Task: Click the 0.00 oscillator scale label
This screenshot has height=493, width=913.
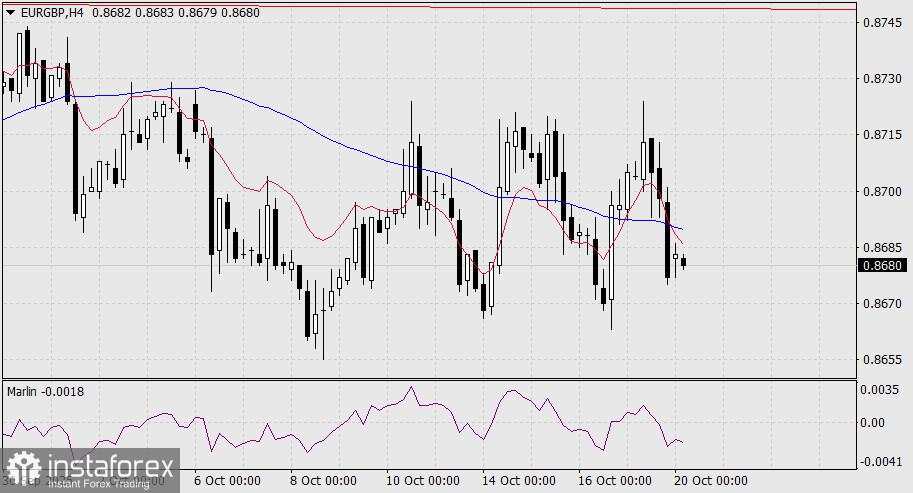Action: click(873, 423)
